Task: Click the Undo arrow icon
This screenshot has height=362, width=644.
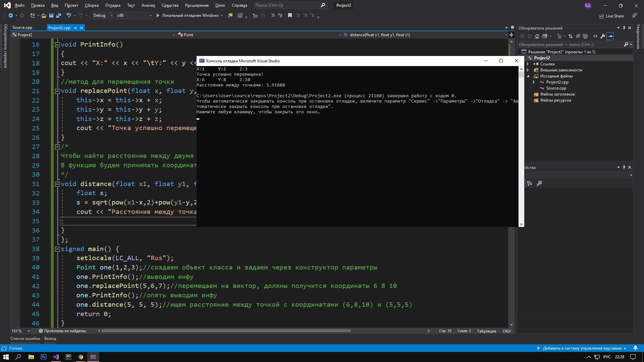Action: (68, 15)
